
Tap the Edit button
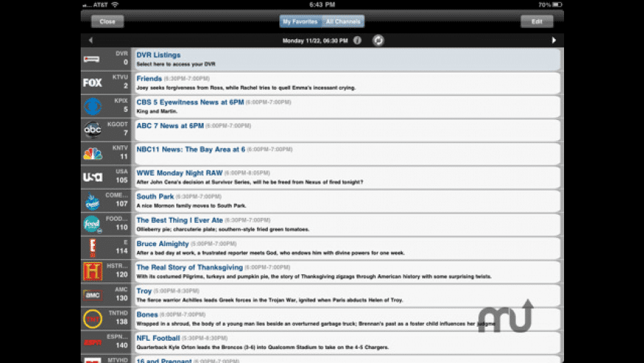tap(537, 21)
